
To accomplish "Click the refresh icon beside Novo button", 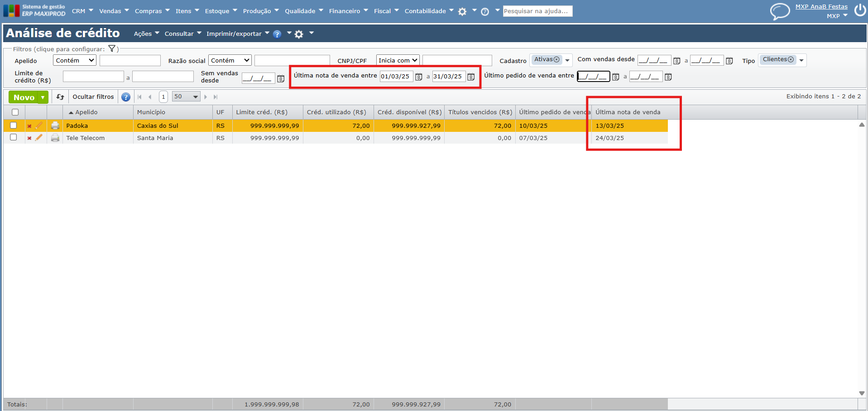I will pos(60,97).
